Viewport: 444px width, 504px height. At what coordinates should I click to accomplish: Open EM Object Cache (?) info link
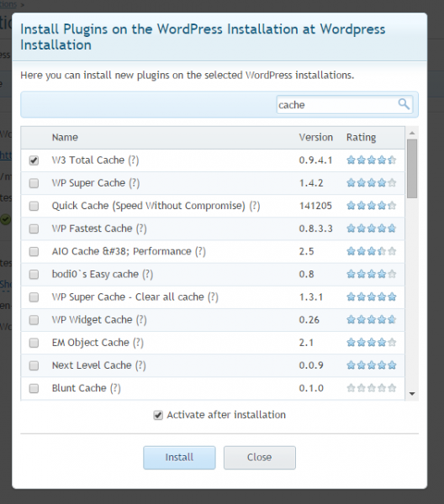coord(138,343)
